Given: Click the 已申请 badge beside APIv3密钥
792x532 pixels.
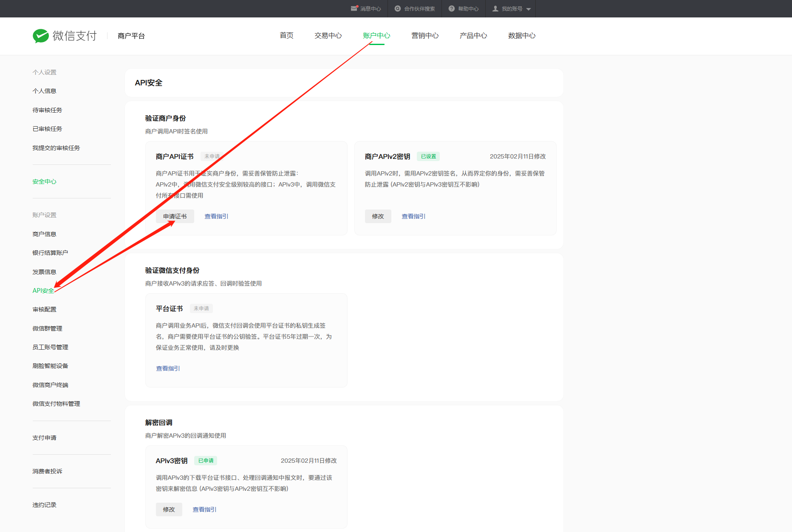Looking at the screenshot, I should tap(206, 461).
